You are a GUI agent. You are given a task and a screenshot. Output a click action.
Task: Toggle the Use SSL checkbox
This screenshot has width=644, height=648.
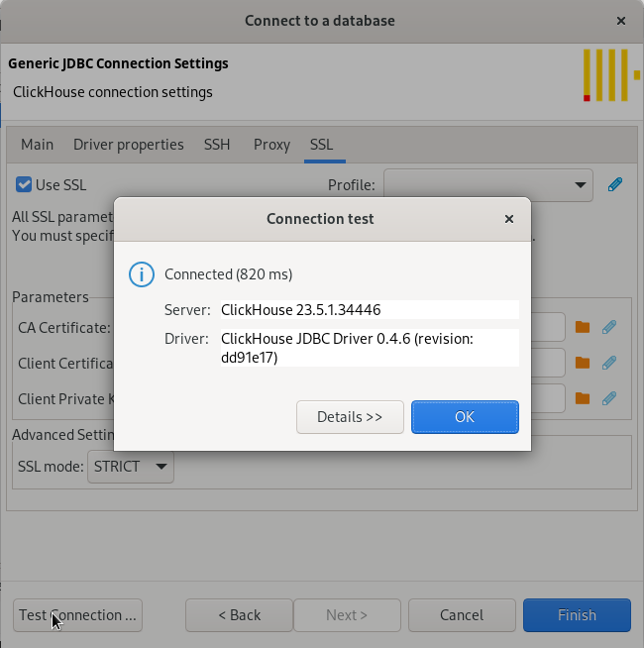tap(25, 184)
